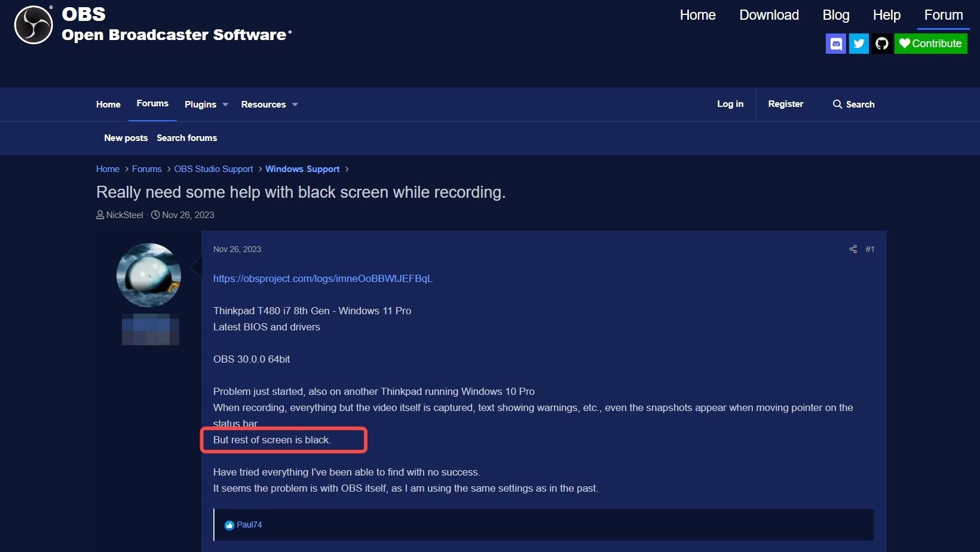
Task: Select the Forum top menu item
Action: (x=944, y=15)
